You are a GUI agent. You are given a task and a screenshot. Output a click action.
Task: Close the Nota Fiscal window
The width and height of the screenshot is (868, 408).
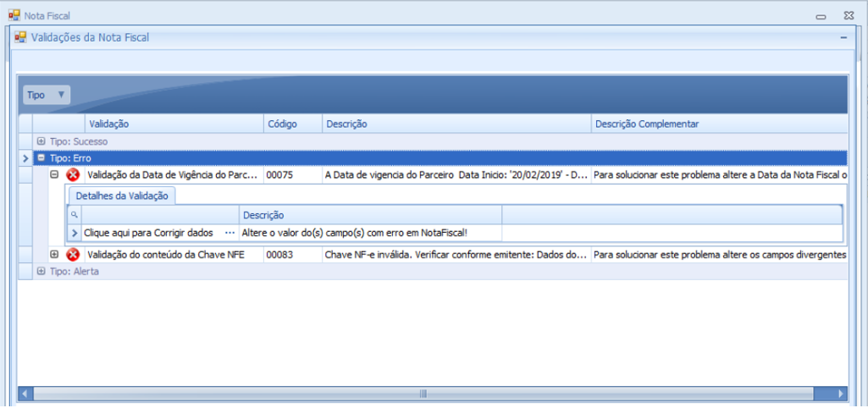(x=848, y=15)
